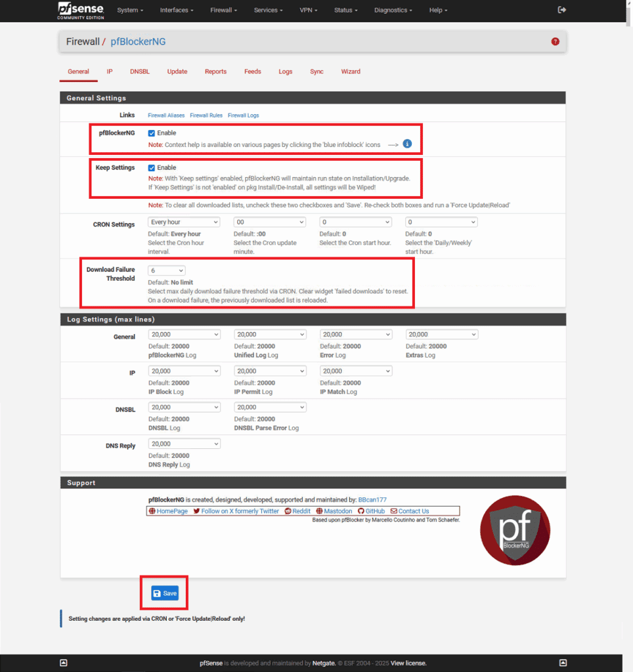Open the Firewall Logs link
Screen dimensions: 633x672
click(243, 115)
